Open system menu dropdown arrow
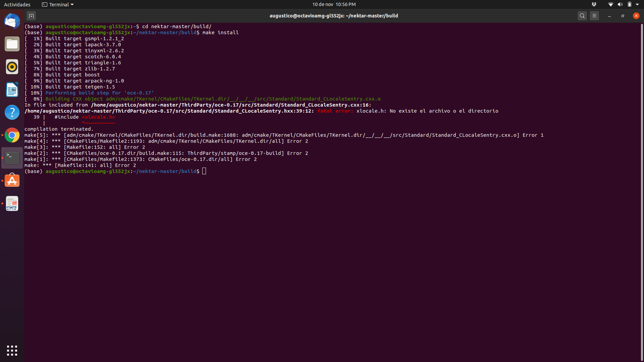The width and height of the screenshot is (644, 362). [637, 4]
